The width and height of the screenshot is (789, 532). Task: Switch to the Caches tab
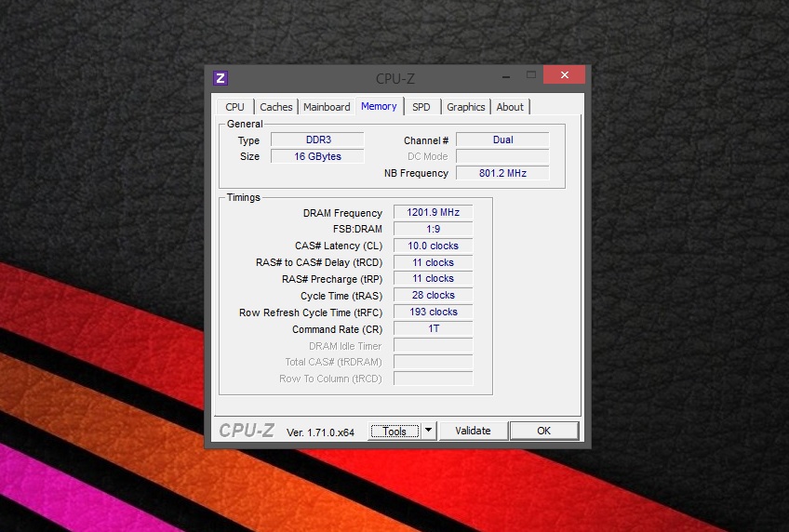click(275, 107)
